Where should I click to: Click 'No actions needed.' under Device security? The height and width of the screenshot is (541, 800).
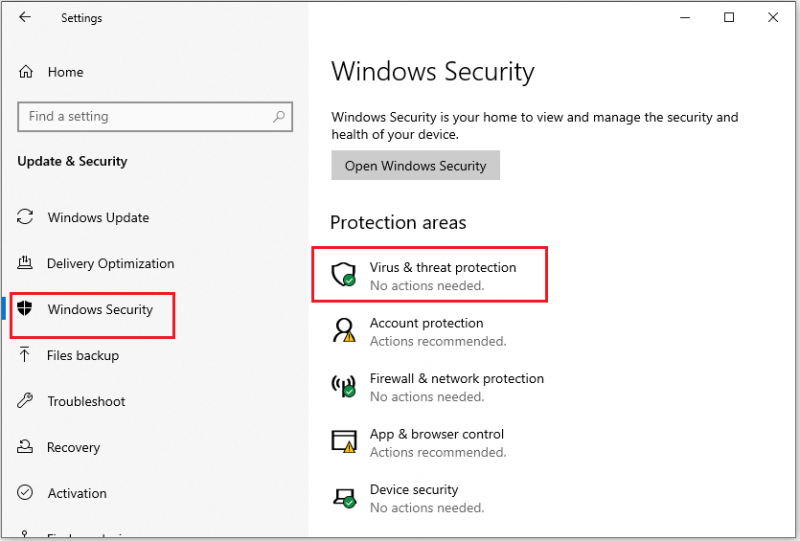point(427,508)
